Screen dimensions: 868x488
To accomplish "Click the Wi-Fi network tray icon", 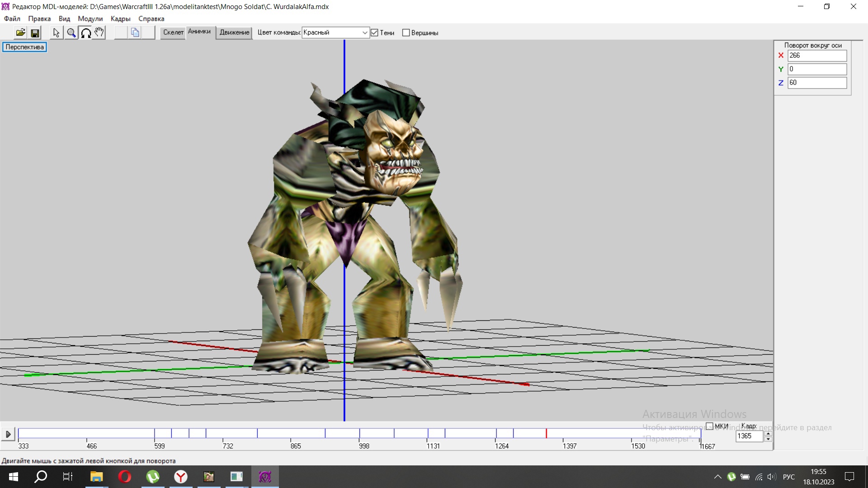I will click(x=759, y=477).
